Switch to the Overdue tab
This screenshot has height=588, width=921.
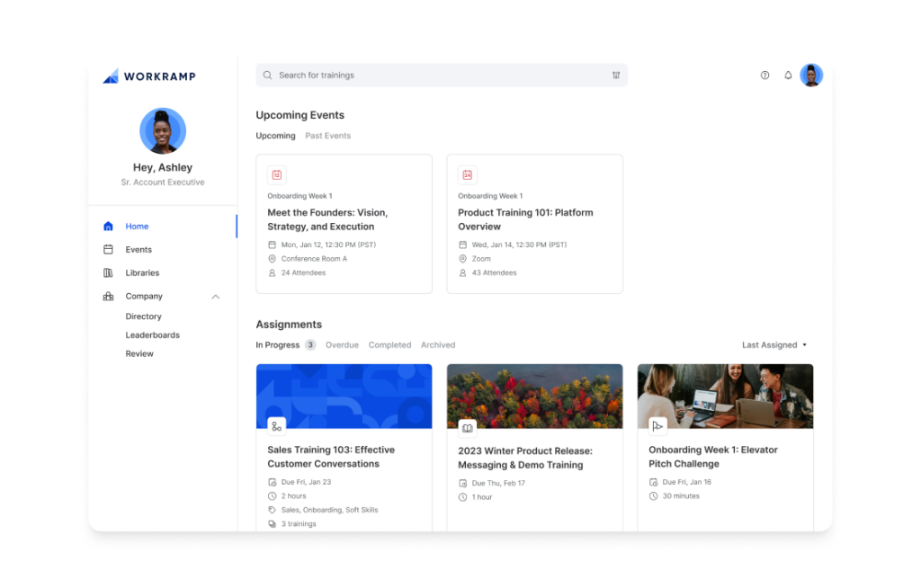(342, 345)
